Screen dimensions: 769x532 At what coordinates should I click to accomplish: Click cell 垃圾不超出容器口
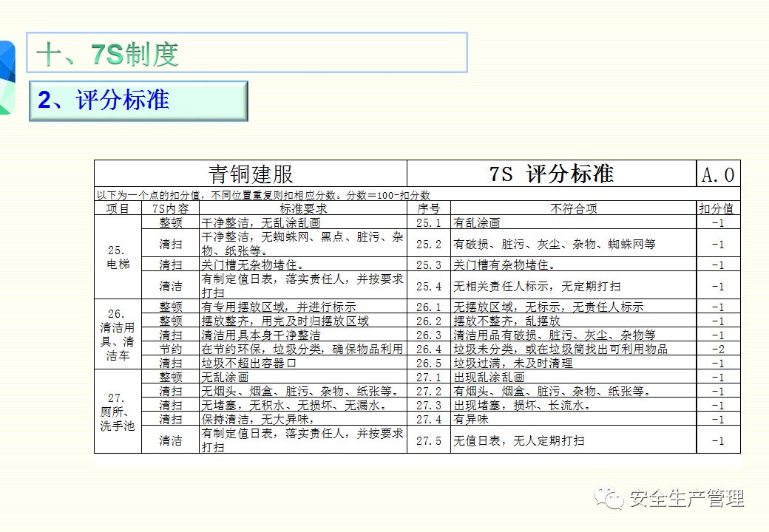(x=303, y=363)
